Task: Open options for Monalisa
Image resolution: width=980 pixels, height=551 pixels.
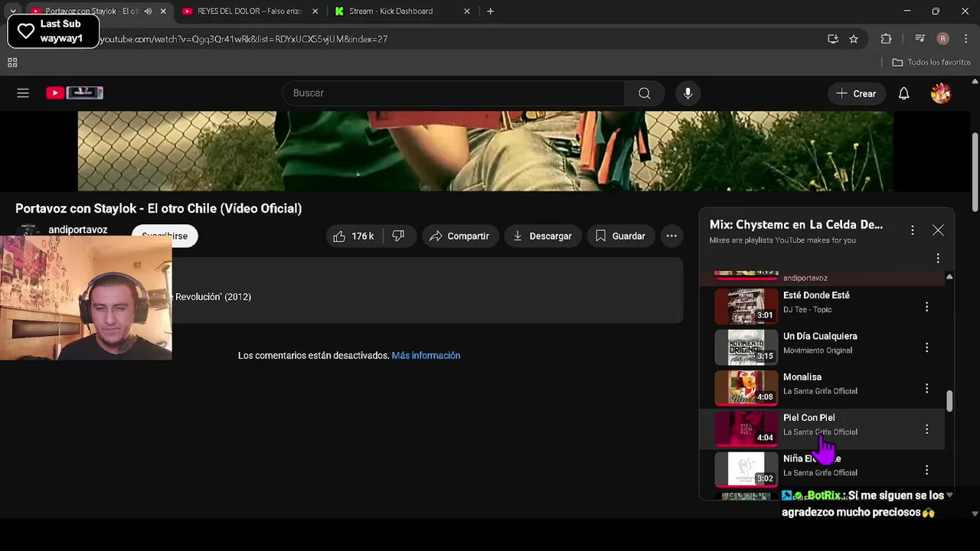Action: 926,389
